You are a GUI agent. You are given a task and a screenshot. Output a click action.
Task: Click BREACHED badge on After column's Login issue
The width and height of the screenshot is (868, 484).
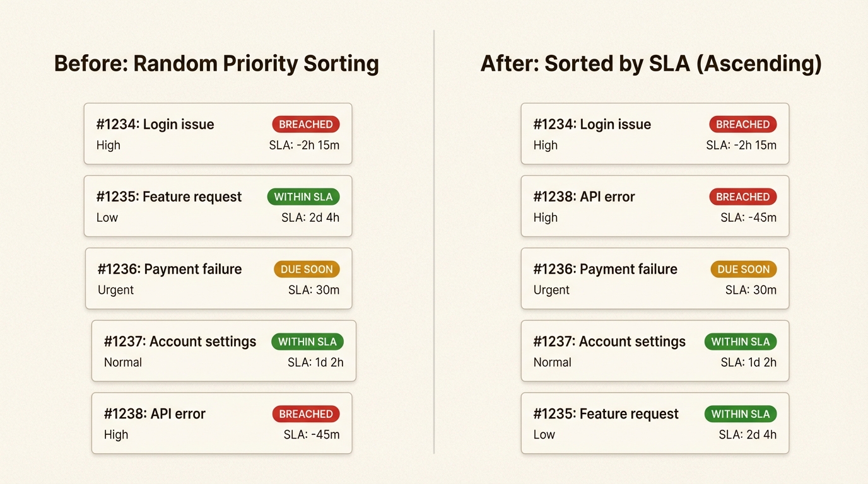(742, 124)
